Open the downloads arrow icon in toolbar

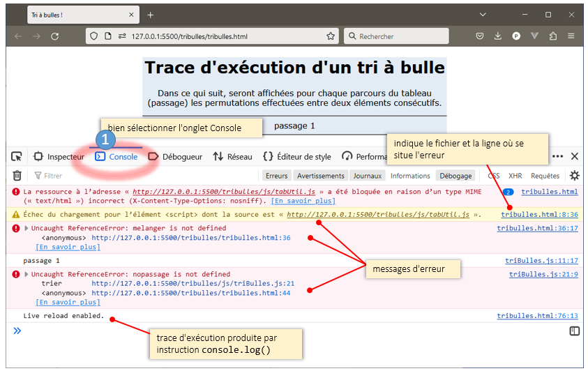click(499, 36)
